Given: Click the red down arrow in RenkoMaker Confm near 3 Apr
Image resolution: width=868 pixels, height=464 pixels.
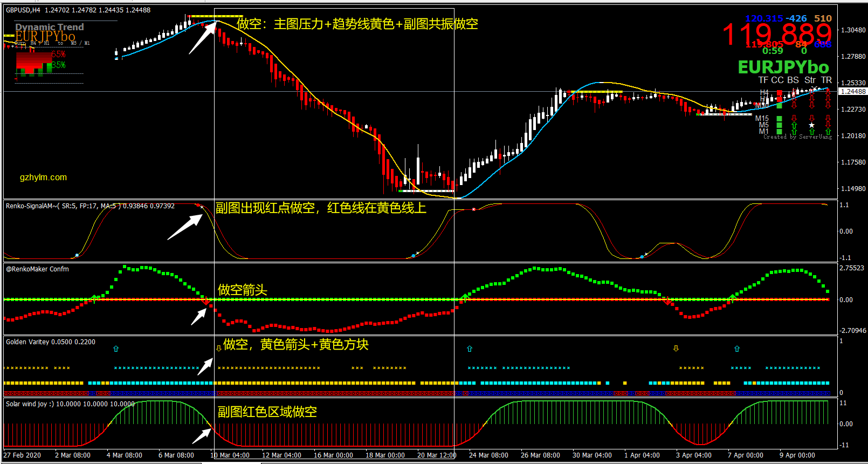Looking at the screenshot, I should pyautogui.click(x=668, y=302).
